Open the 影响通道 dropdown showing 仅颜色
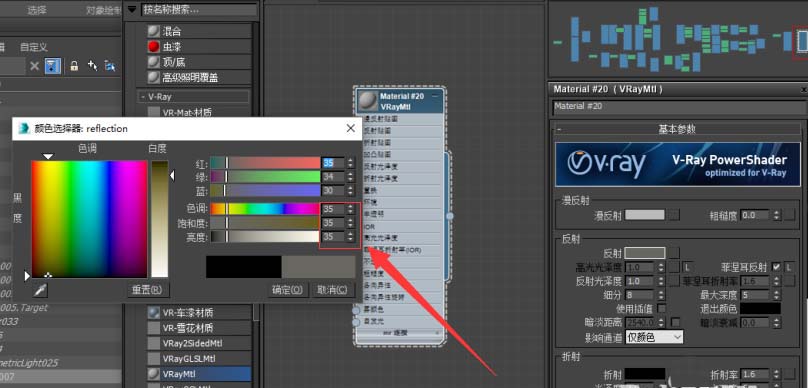 pos(654,338)
